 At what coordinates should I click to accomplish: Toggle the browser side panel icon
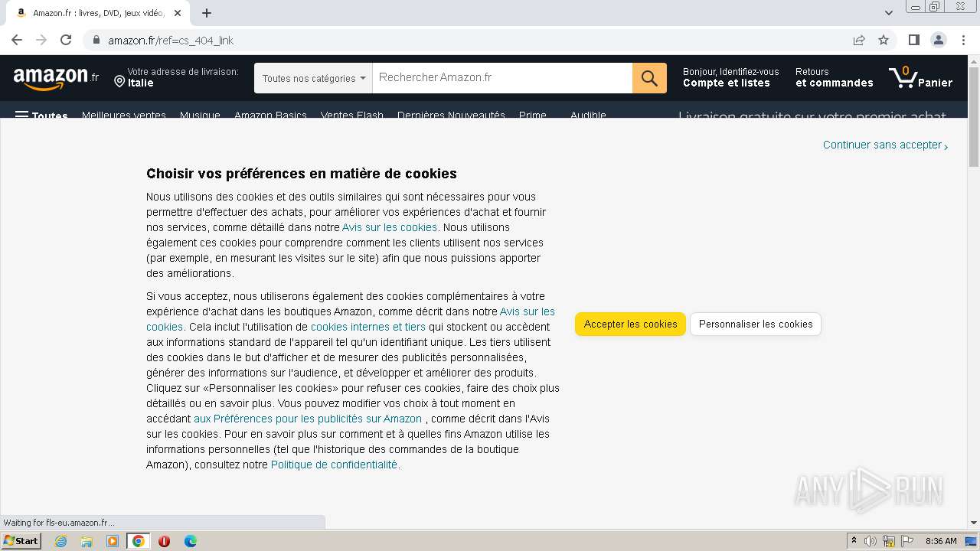click(913, 40)
